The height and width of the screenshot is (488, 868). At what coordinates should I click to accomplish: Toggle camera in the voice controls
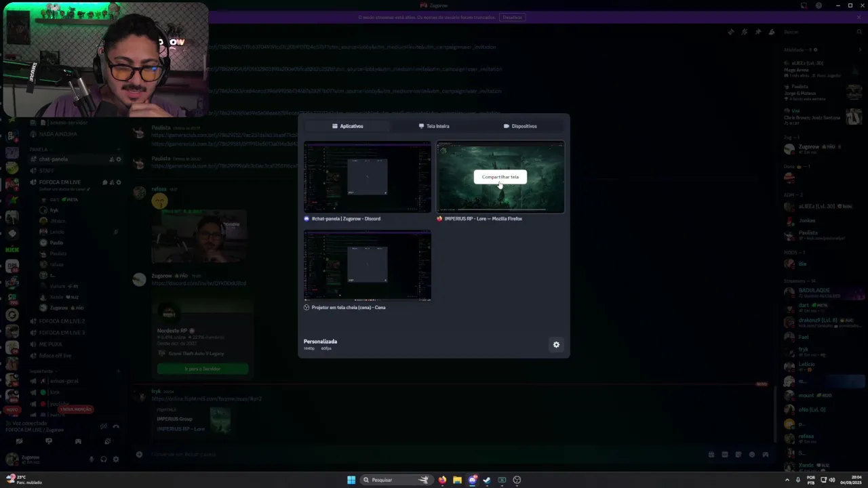click(x=19, y=441)
